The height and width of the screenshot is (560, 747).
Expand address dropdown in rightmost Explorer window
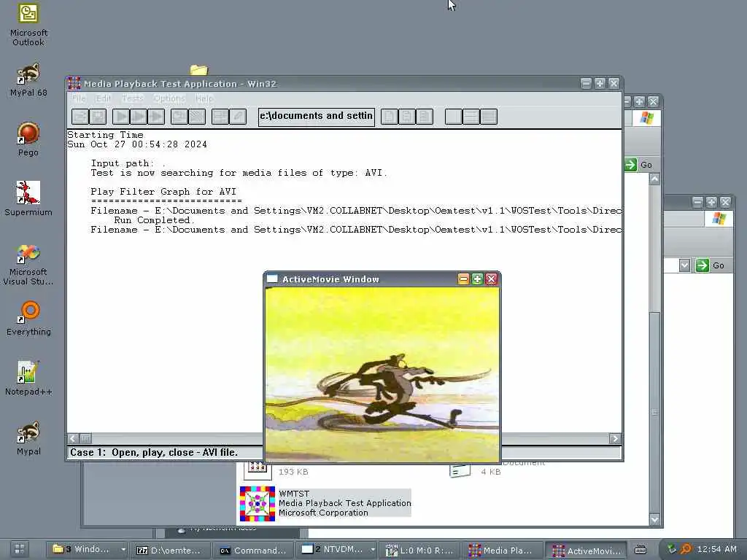[x=684, y=265]
